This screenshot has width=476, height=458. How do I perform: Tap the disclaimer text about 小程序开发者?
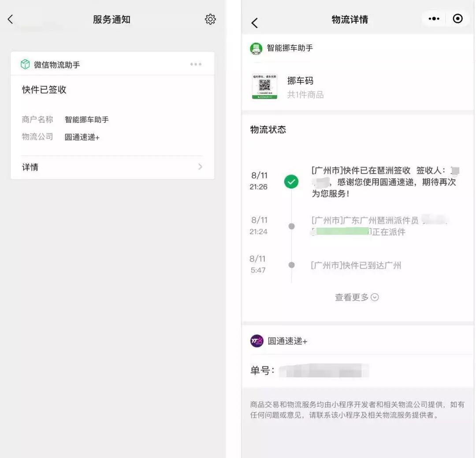[x=357, y=410]
